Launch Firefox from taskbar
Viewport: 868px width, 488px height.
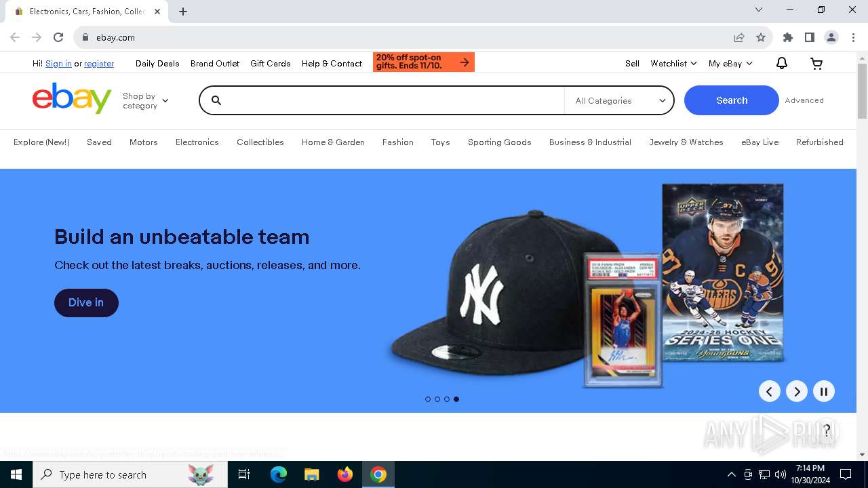(345, 474)
